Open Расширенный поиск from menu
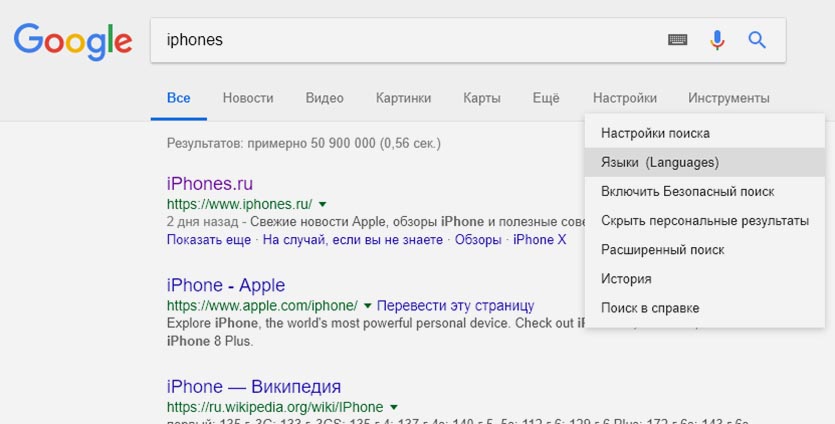 pos(705,250)
